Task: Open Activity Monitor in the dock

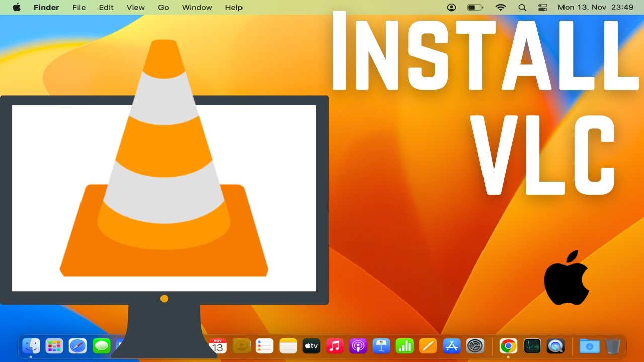Action: pos(532,346)
